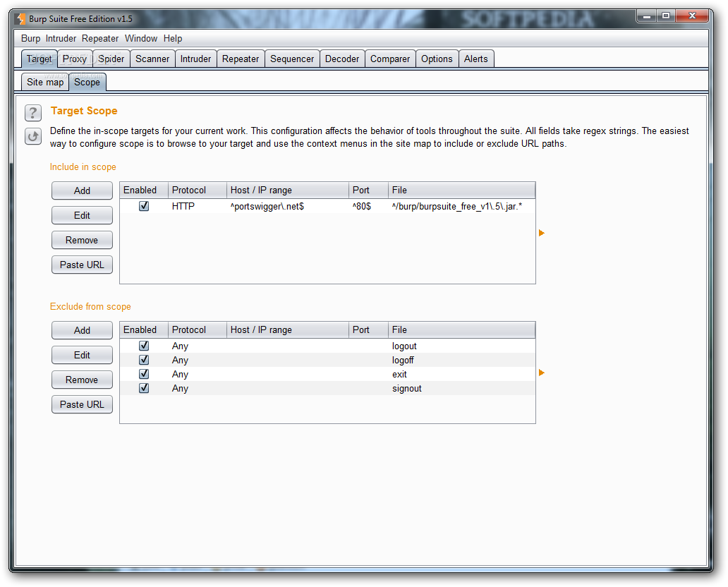Open the Repeater menu in menu bar

(100, 39)
